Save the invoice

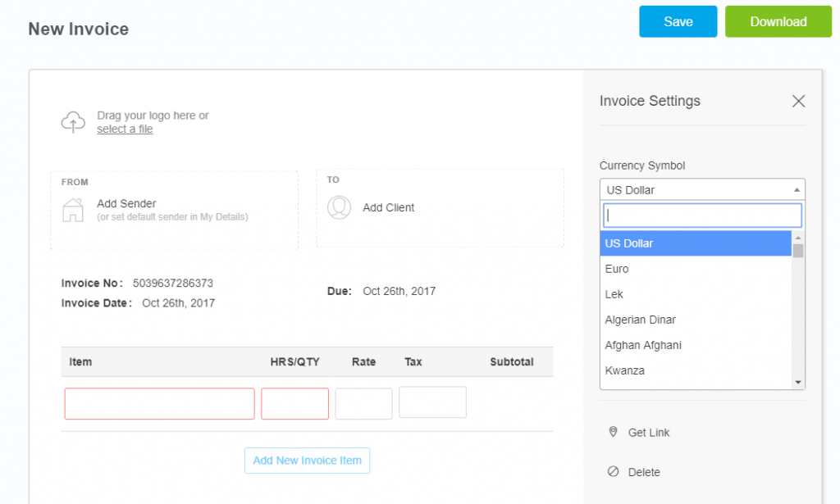(678, 21)
